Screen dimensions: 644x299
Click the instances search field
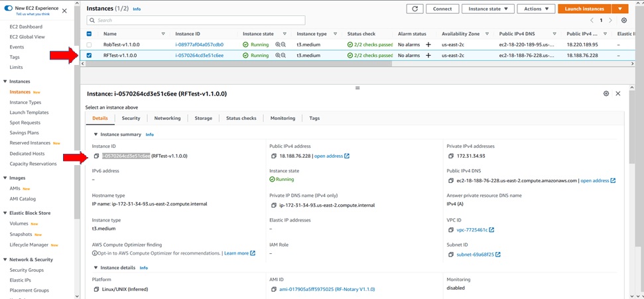(196, 20)
